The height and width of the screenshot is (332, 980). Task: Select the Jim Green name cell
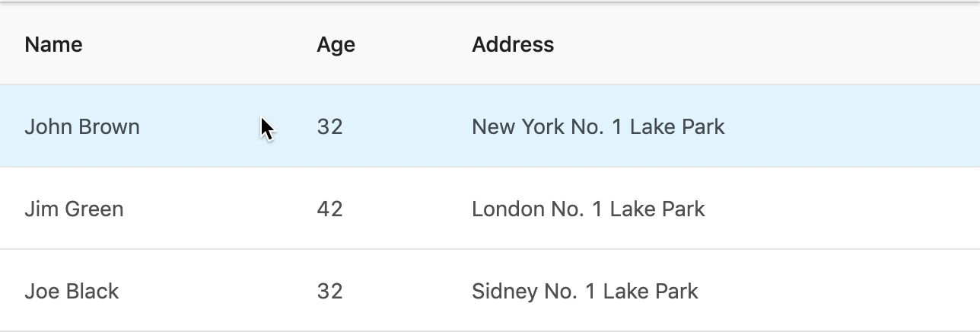point(74,209)
